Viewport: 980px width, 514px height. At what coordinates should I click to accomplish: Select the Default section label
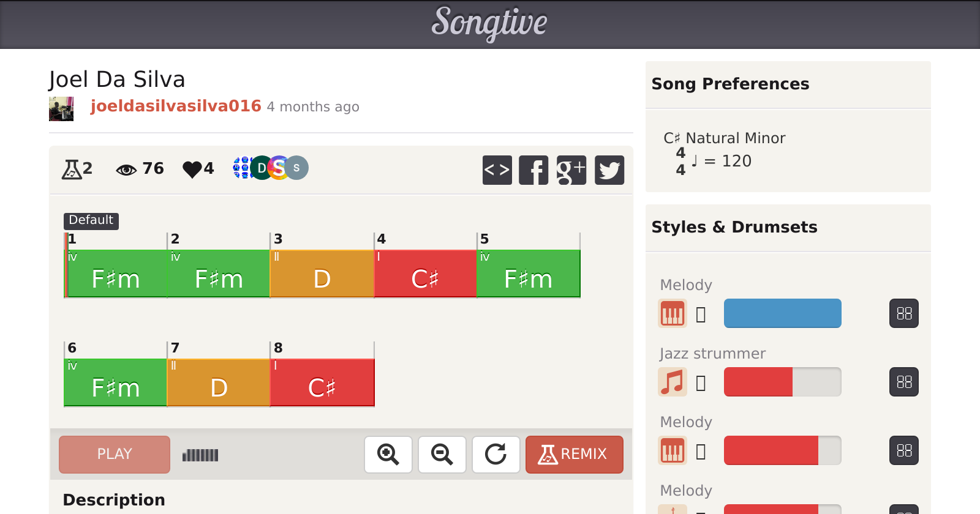coord(91,220)
